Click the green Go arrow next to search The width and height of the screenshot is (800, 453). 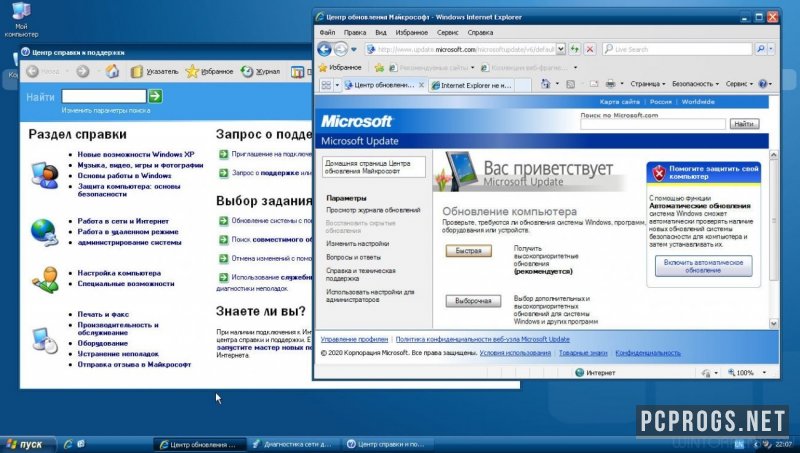(155, 96)
